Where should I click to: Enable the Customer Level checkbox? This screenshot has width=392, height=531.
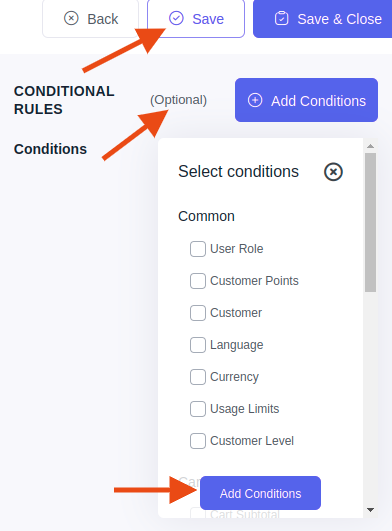(198, 441)
